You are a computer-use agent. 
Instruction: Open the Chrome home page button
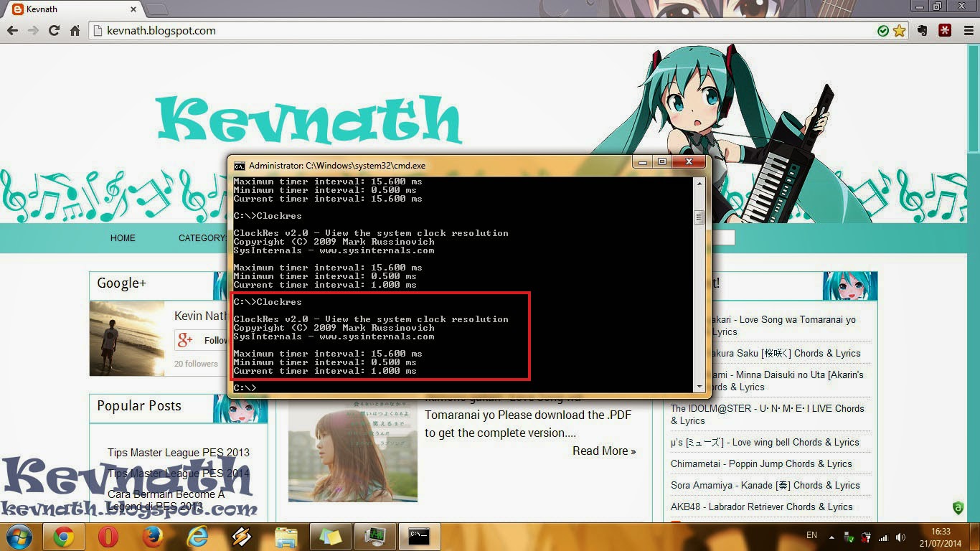pos(75,31)
